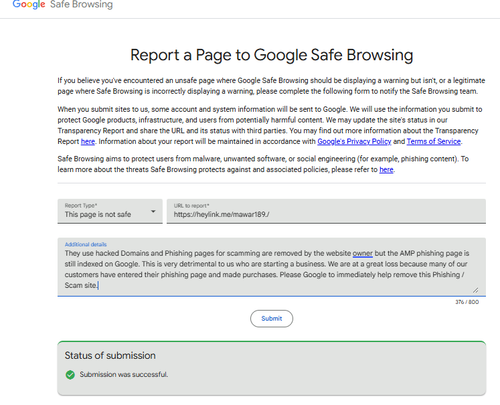Screen dimensions: 500x405
Task: Click the 'Submission was successful' message
Action: tap(124, 375)
